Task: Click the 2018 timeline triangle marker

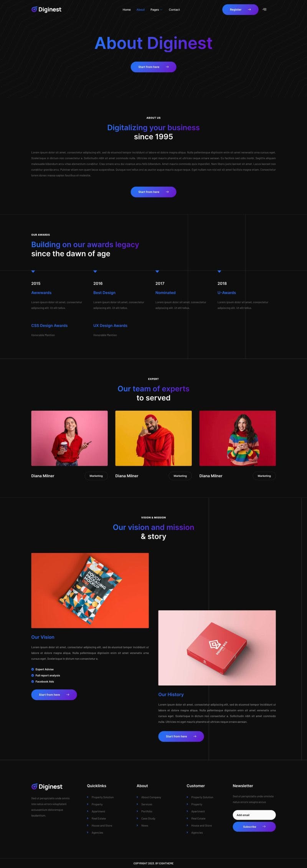Action: point(220,271)
